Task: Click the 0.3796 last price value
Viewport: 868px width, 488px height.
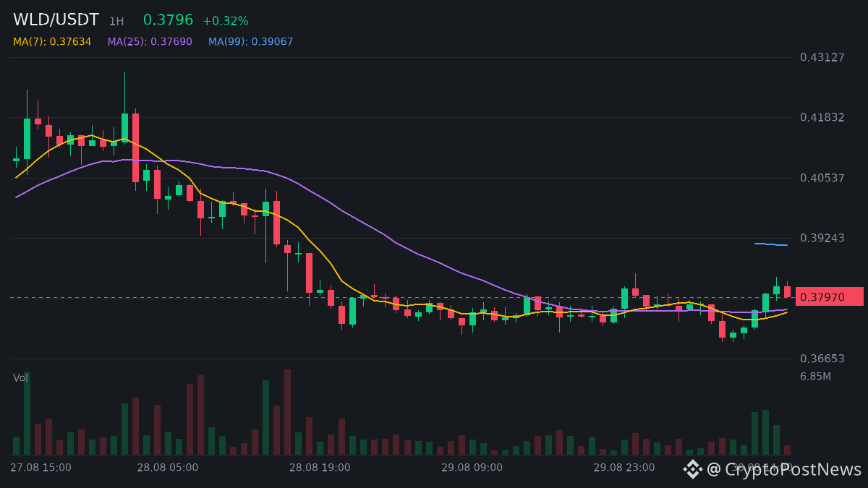Action: (168, 20)
